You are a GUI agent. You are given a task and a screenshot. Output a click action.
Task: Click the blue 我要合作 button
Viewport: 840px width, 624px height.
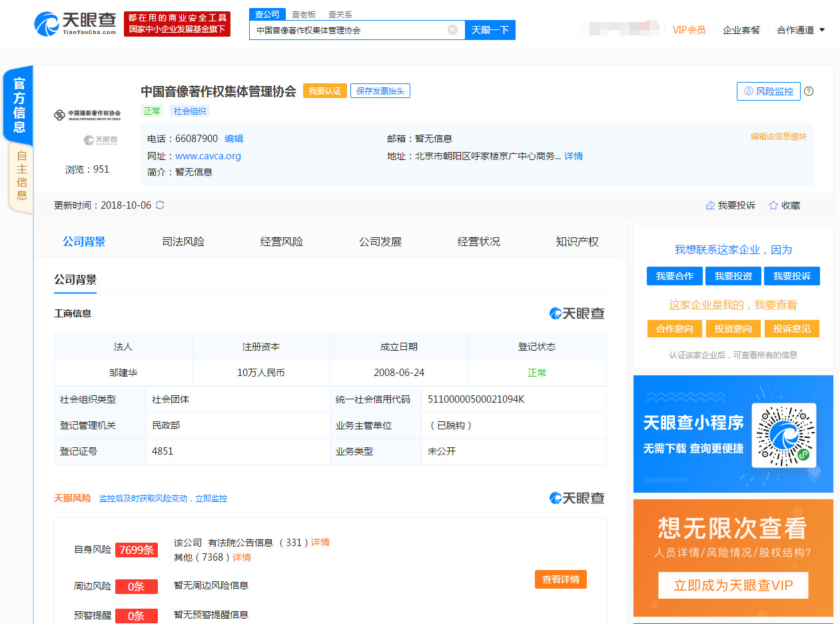click(675, 276)
